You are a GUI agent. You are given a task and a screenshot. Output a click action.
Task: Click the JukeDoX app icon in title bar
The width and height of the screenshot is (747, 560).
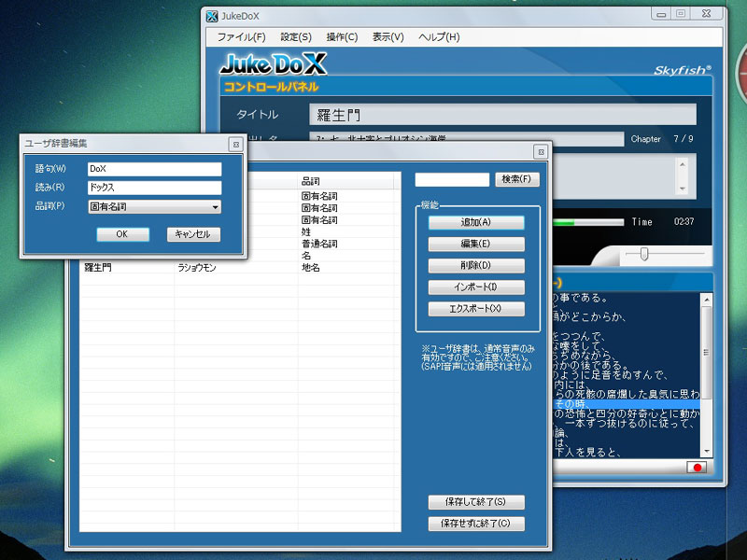point(212,16)
